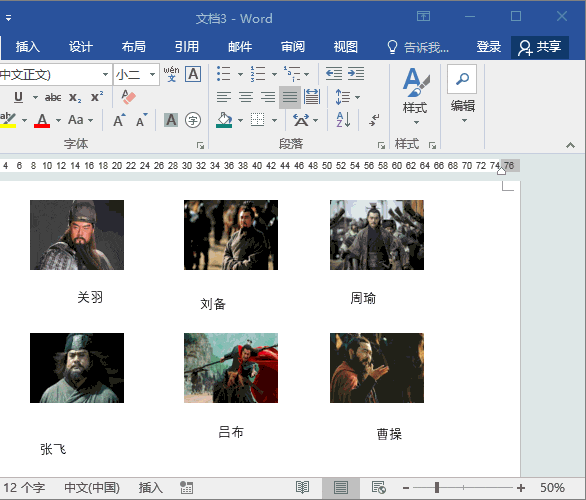Click the sort A-Z icon
Image resolution: width=586 pixels, height=500 pixels.
[343, 120]
